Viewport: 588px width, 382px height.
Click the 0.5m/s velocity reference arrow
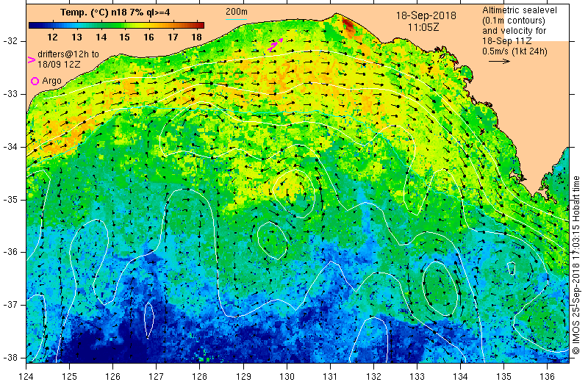coord(499,61)
